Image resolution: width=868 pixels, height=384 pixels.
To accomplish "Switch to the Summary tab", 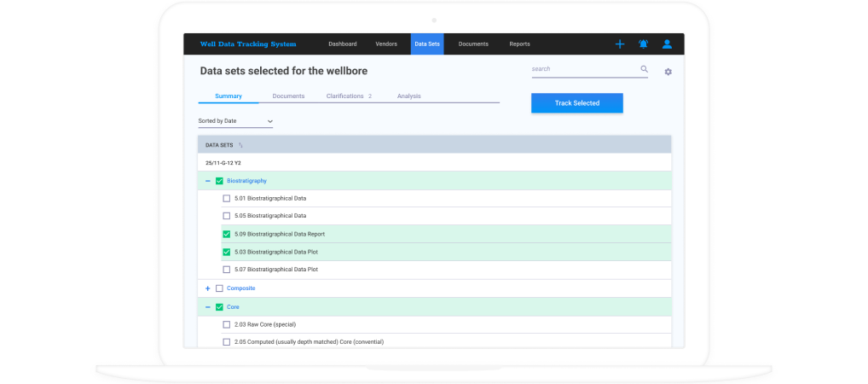I will [229, 96].
